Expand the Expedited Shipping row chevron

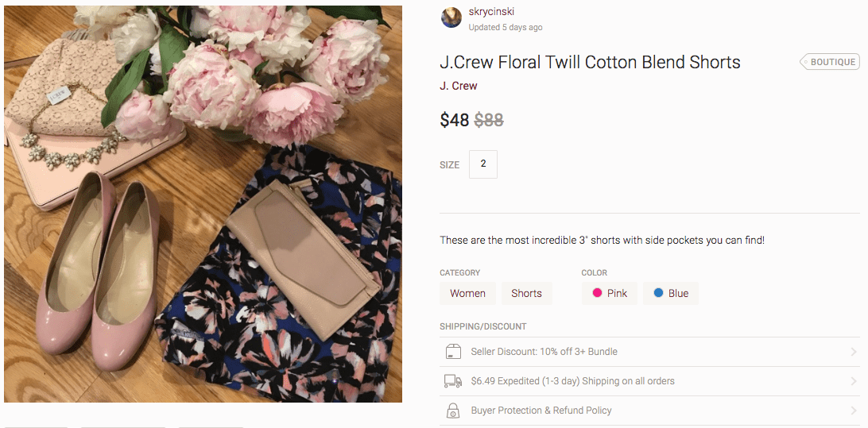[x=853, y=381]
